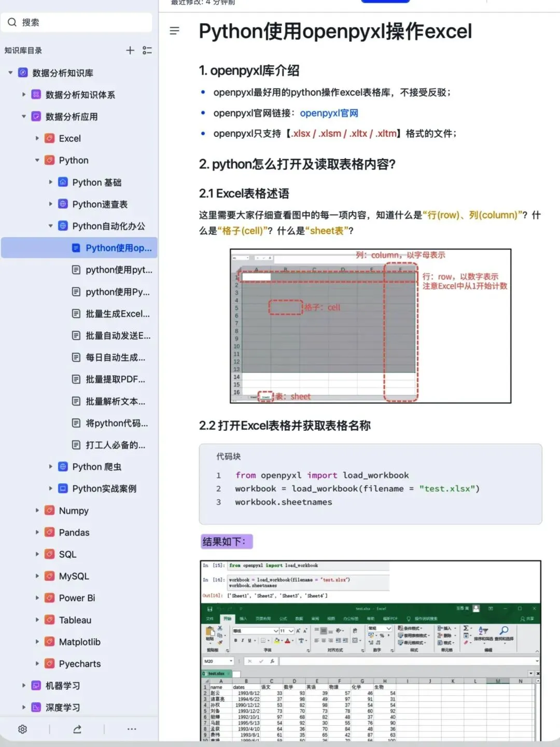Follow the openpyxl官网 hyperlink

[329, 113]
